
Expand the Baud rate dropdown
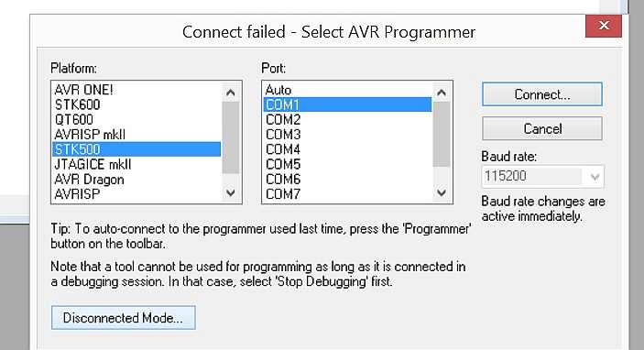click(594, 177)
